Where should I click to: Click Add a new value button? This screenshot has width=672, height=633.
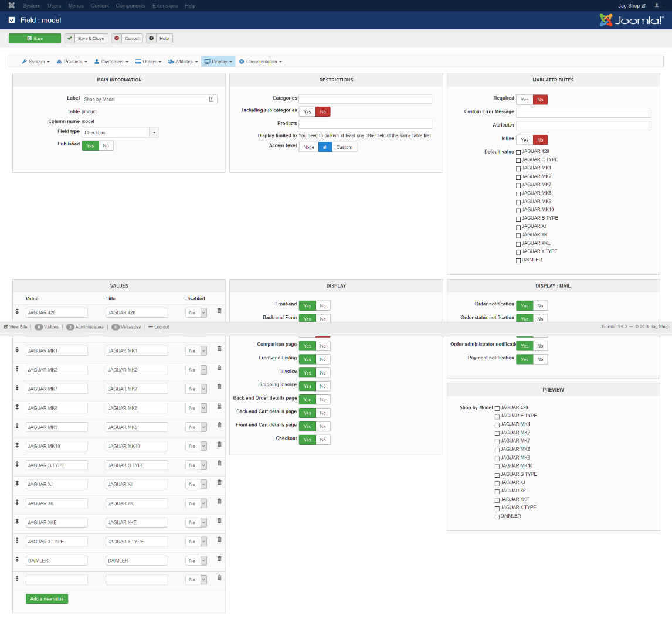click(x=47, y=598)
